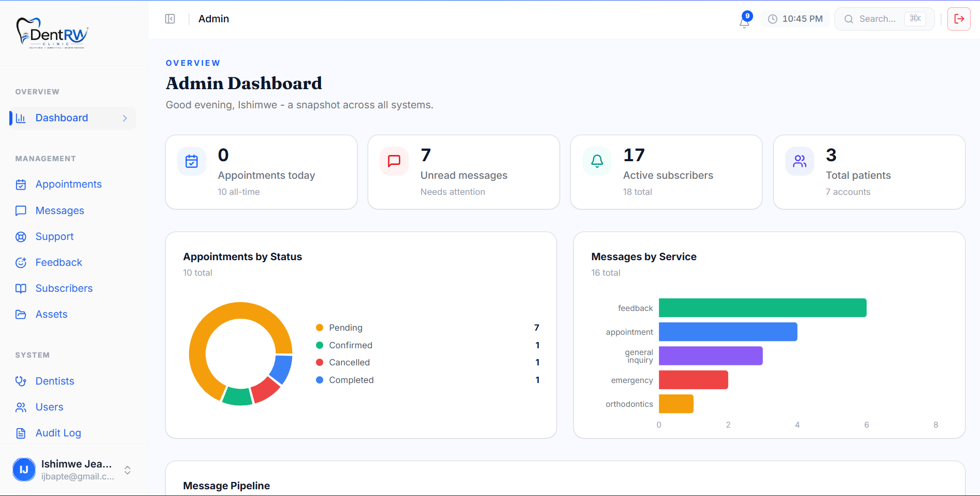Click the 10:45 PM time display
The image size is (980, 496).
[x=795, y=19]
